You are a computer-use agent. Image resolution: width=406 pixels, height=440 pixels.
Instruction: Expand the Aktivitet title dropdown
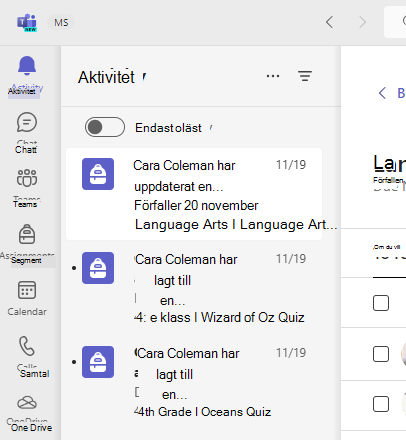tap(144, 78)
